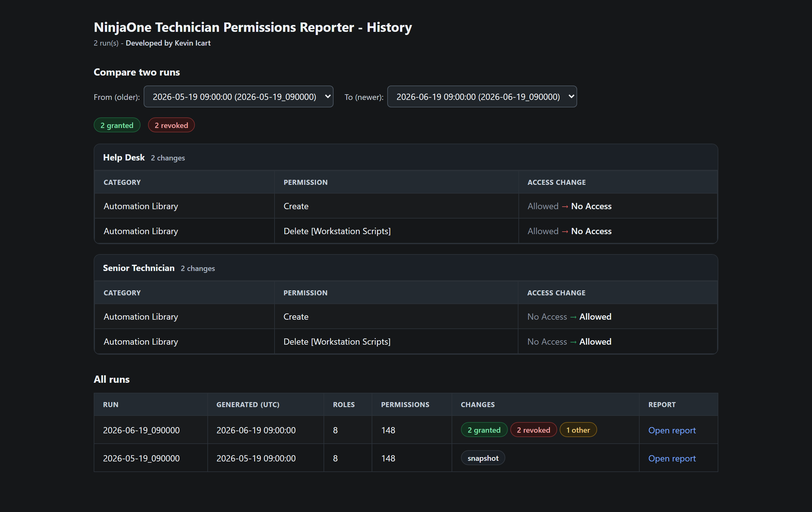Screen dimensions: 812x512
Task: Click the All runs heading
Action: (111, 379)
